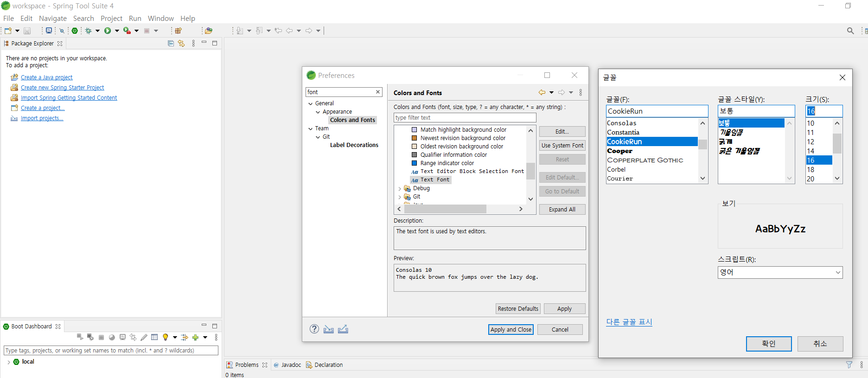Click the Boot Dashboard pencil edit icon
This screenshot has height=378, width=868.
(144, 337)
